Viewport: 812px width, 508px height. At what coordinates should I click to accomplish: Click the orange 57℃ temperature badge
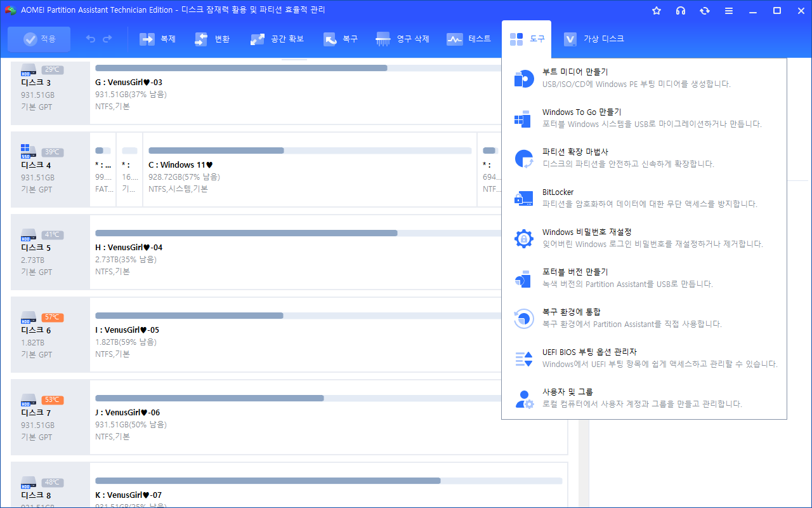click(x=53, y=317)
